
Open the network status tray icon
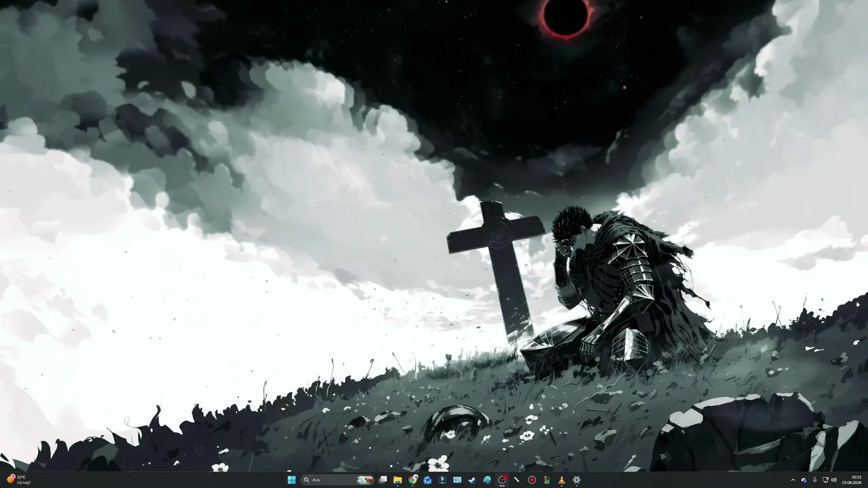coord(825,480)
